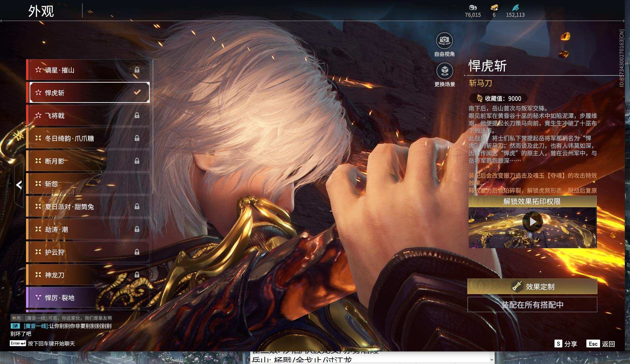Viewport: 630px width, 364px height.
Task: Click the skin list scrollbar
Action: click(153, 126)
